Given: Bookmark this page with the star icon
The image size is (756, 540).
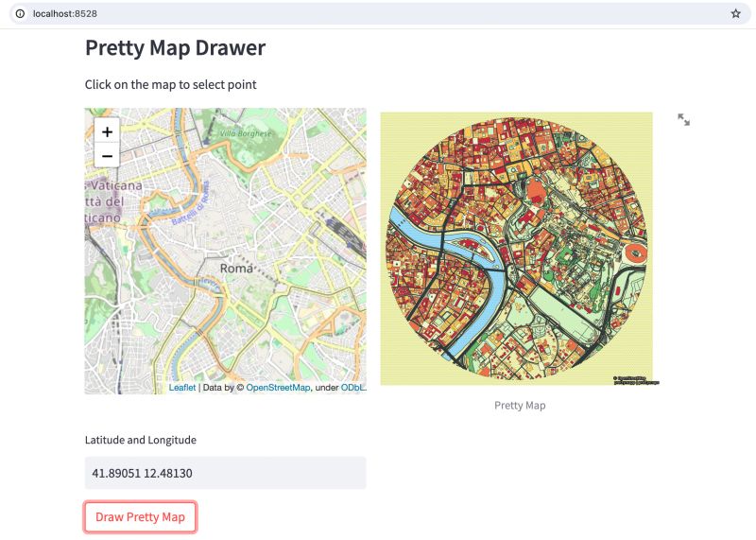Looking at the screenshot, I should 735,14.
